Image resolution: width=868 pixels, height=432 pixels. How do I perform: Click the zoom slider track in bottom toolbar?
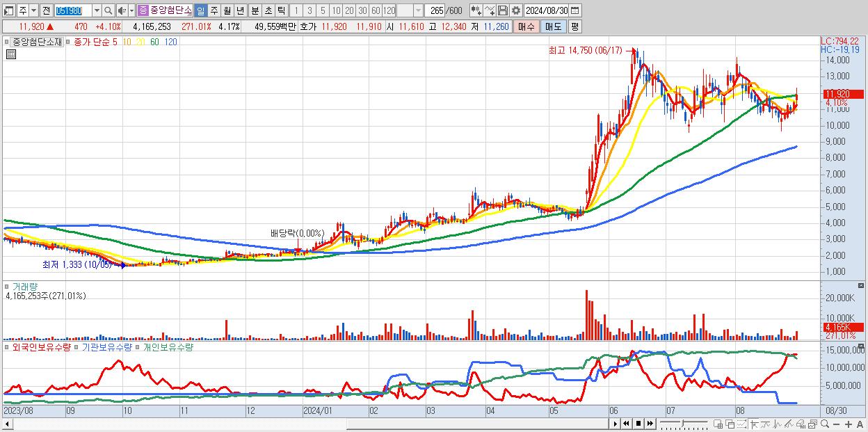[684, 424]
